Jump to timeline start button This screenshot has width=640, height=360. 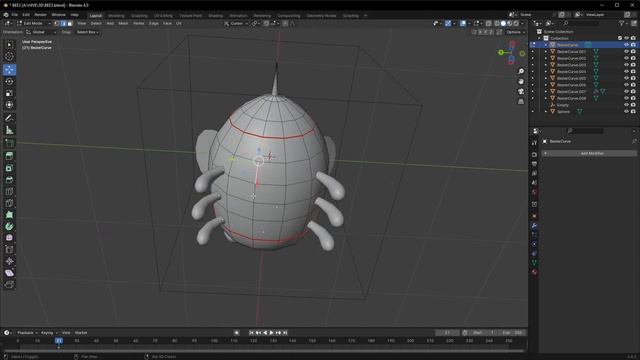tap(251, 333)
